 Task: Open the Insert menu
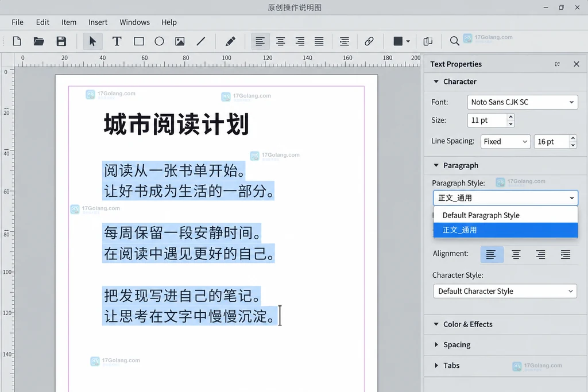click(98, 22)
